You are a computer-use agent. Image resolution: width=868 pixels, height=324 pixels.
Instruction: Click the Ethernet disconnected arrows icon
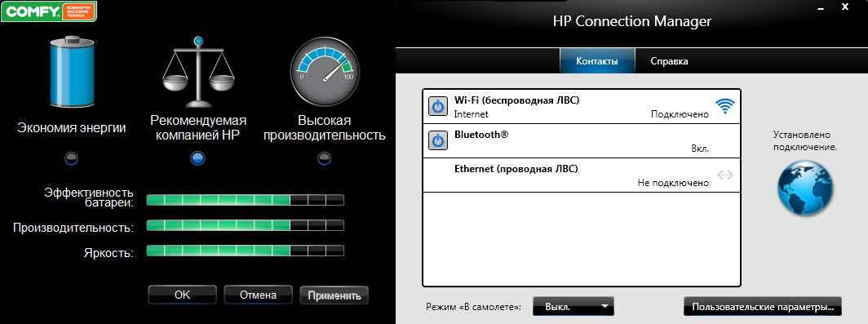tap(724, 175)
